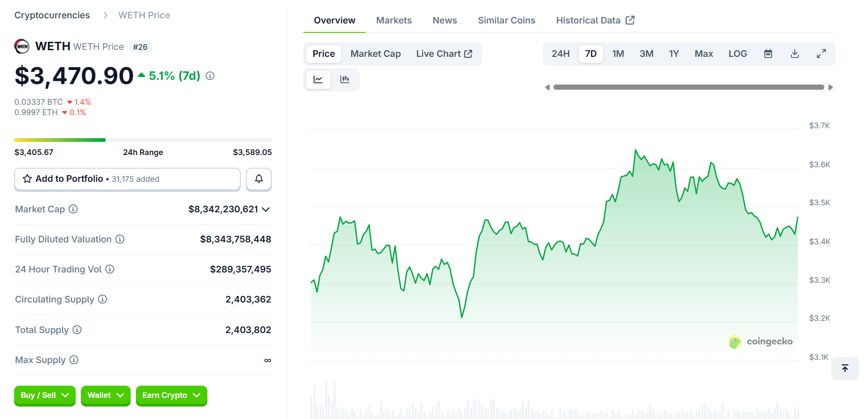Screen dimensions: 868x419
Task: Switch to the Similar Coins tab
Action: point(506,20)
